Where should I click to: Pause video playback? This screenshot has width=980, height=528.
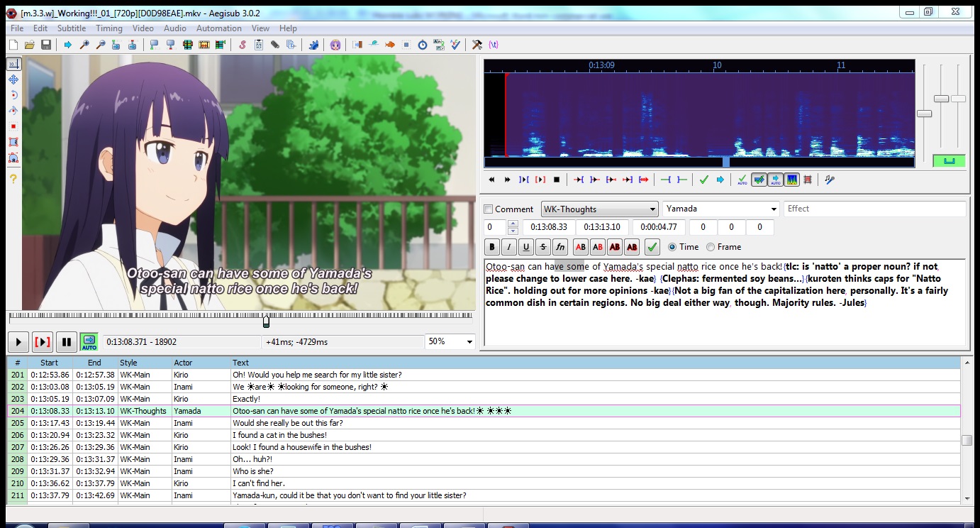[x=66, y=342]
